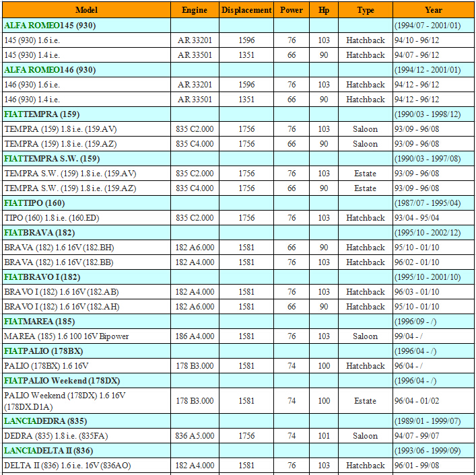Click power value 74 in PALIO (178BX) row
The width and height of the screenshot is (476, 475).
pyautogui.click(x=292, y=366)
